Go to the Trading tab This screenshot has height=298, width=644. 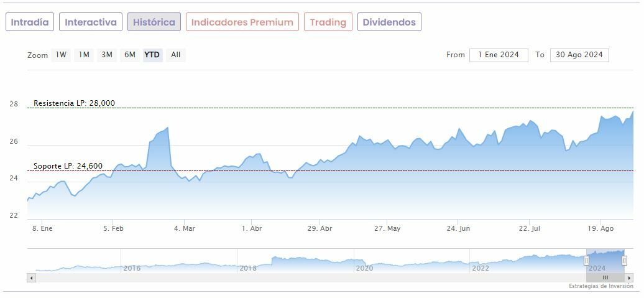pos(328,22)
